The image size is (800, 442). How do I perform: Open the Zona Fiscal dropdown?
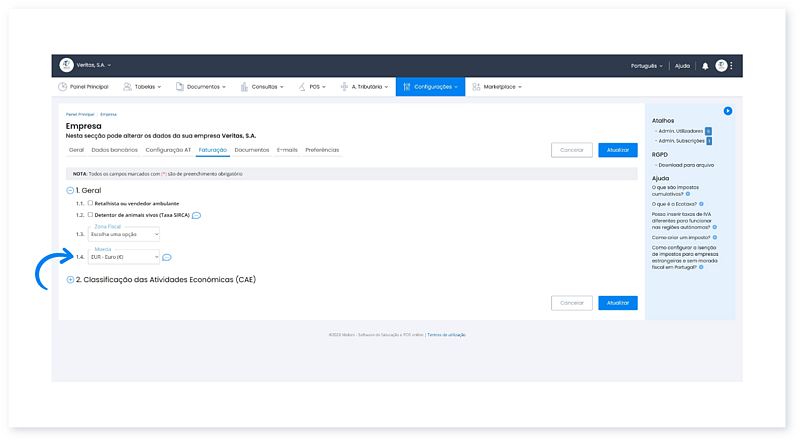click(x=124, y=234)
